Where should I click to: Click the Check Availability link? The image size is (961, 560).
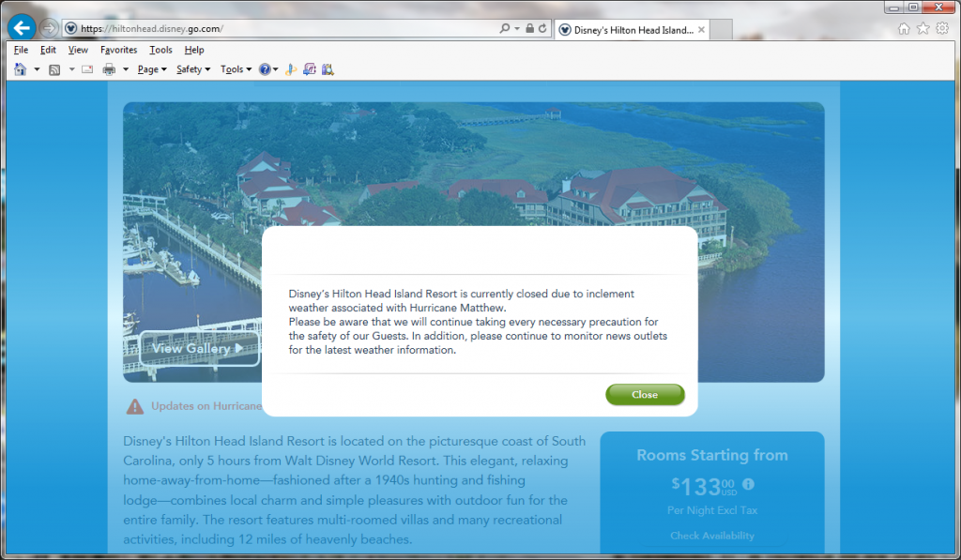[711, 536]
